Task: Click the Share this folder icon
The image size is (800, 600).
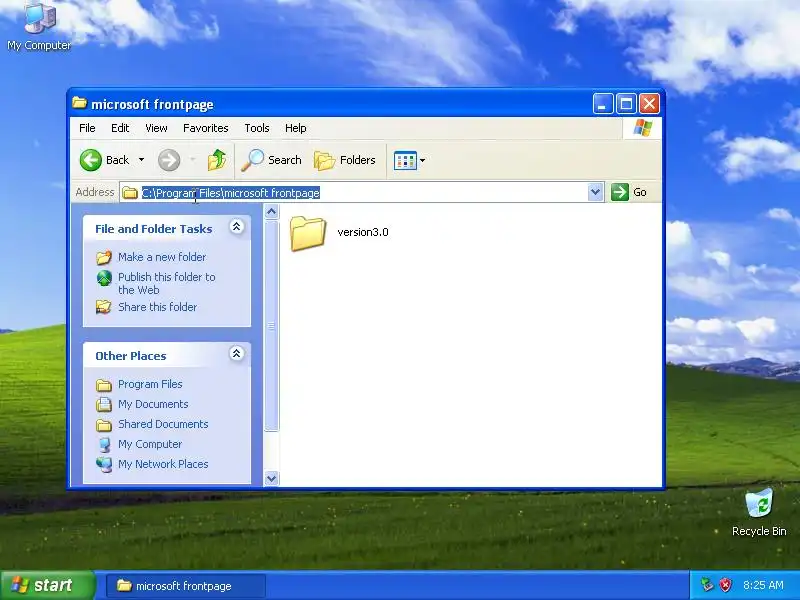Action: [x=104, y=307]
